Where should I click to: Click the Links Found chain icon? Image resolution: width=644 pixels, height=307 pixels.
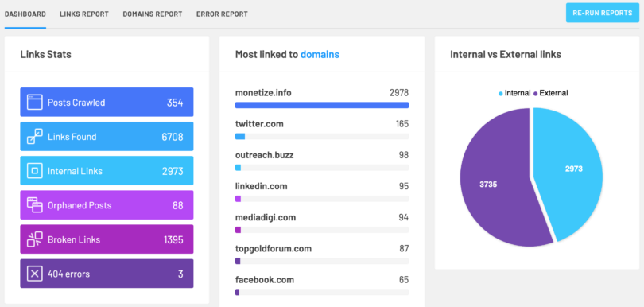click(x=35, y=137)
